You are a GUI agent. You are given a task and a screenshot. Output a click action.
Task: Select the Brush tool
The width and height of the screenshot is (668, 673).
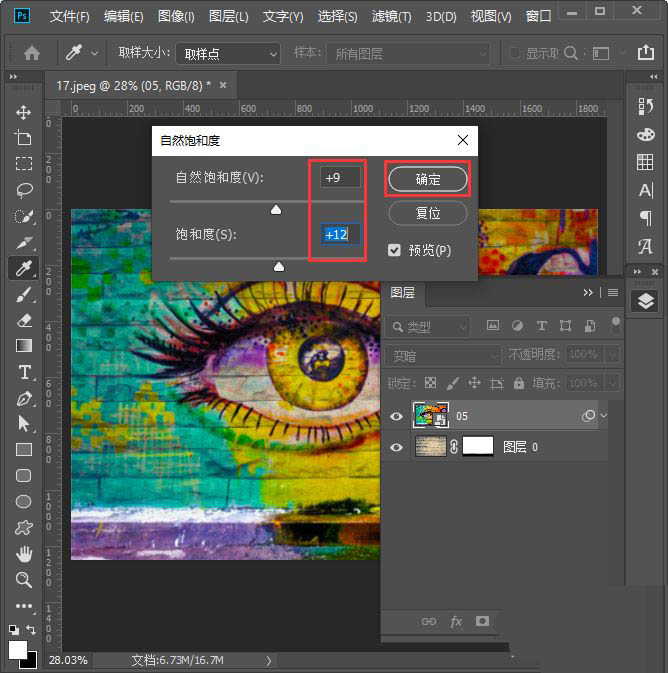tap(24, 294)
